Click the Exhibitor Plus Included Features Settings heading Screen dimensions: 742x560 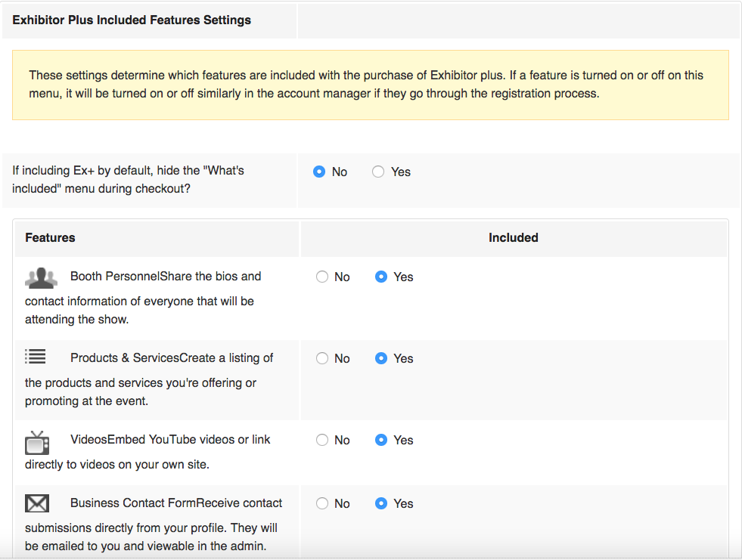point(132,20)
